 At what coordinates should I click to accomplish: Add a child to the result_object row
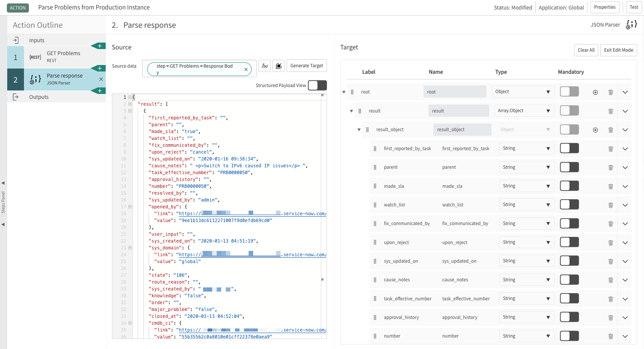[x=595, y=130]
